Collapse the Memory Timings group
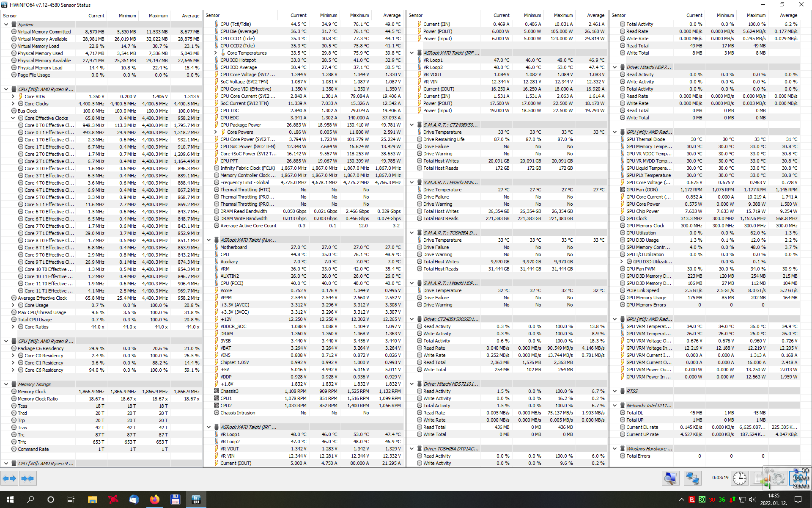The width and height of the screenshot is (812, 508). (6, 384)
